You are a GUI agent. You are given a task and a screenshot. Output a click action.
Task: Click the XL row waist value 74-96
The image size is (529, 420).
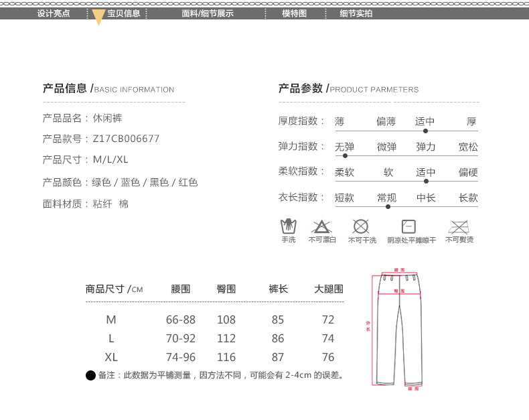click(x=181, y=357)
